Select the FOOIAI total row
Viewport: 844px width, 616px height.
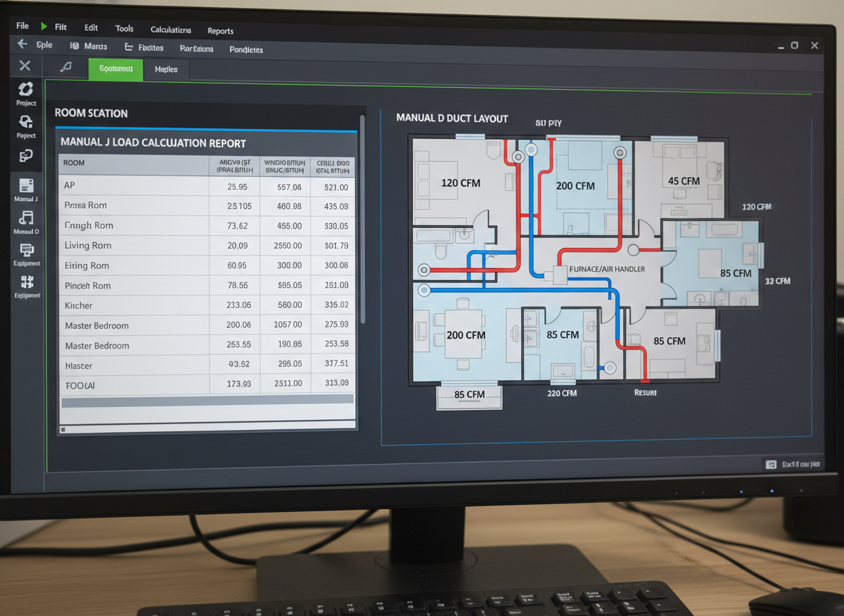tap(207, 384)
